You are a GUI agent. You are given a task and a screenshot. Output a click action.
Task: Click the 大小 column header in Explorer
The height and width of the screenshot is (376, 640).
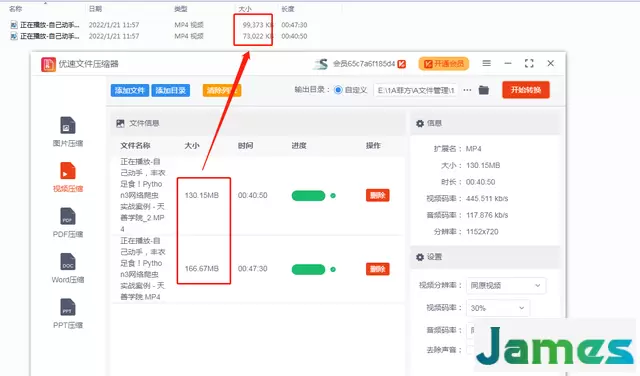245,9
